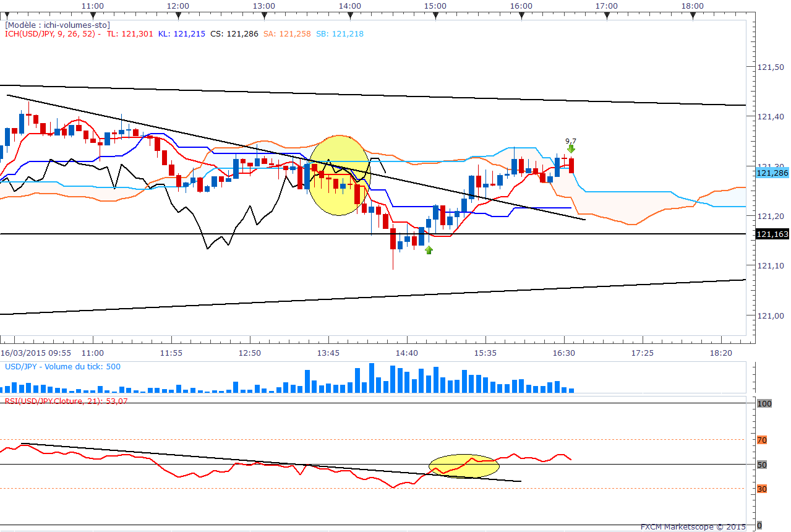Click the RSI(USD/JPY.Cloture, 21) indicator label

pos(74,401)
